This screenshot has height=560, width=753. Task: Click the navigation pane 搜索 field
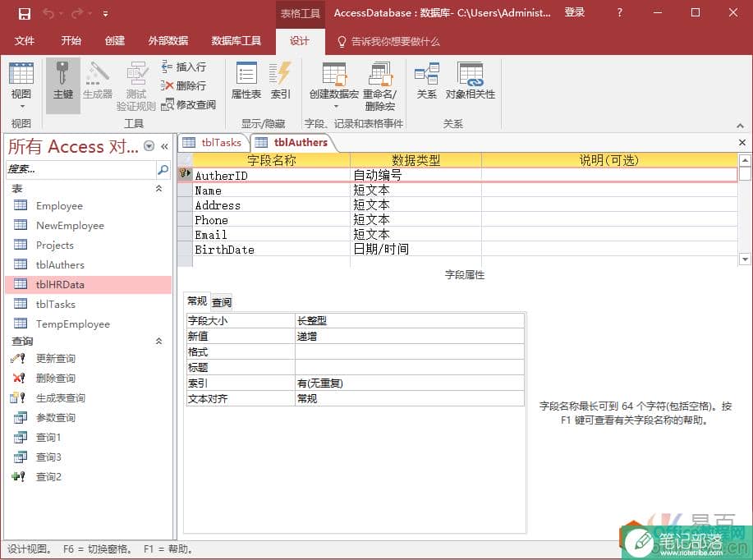(80, 169)
